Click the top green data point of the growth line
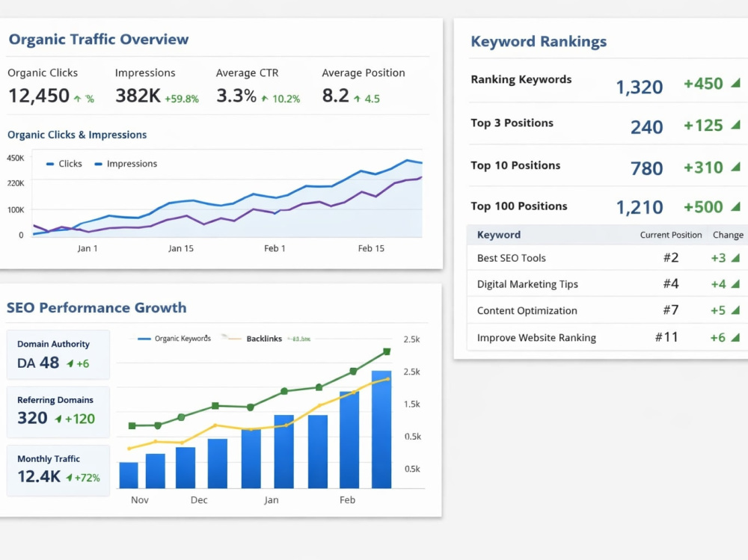 pos(387,351)
